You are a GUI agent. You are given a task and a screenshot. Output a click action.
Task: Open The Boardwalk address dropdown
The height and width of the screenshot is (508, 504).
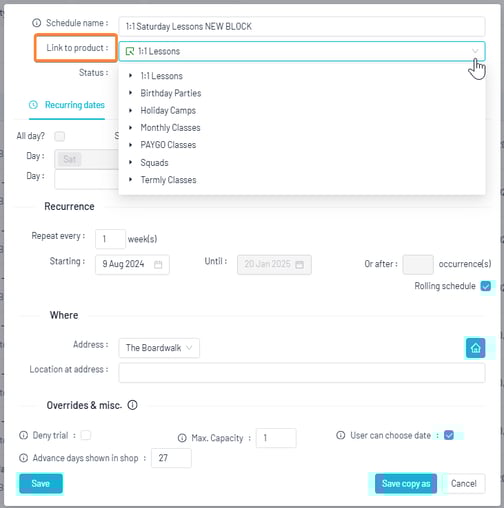pos(159,348)
